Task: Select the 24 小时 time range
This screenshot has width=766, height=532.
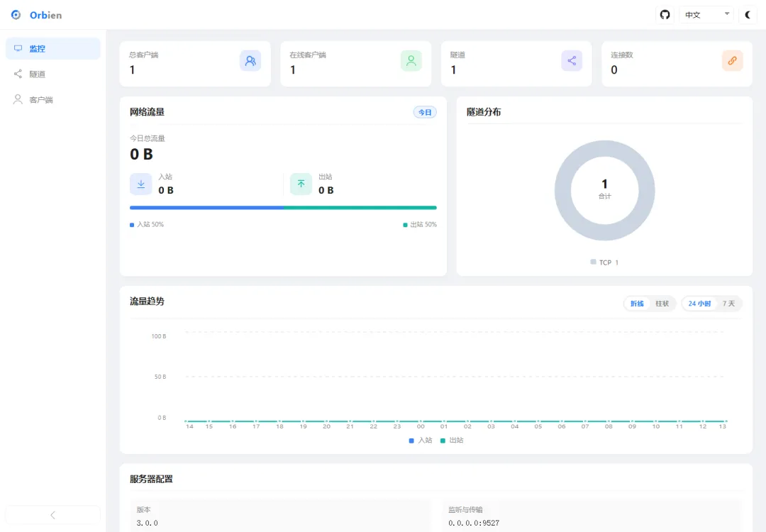Action: click(699, 304)
